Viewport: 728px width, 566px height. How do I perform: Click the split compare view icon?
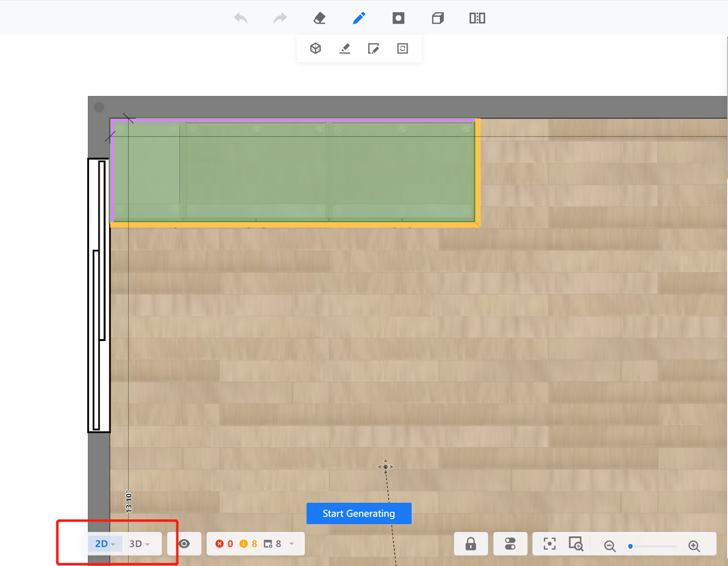(x=477, y=18)
